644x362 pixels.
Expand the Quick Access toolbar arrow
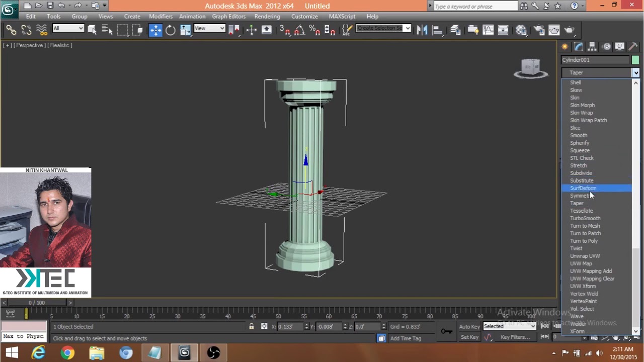click(x=105, y=6)
